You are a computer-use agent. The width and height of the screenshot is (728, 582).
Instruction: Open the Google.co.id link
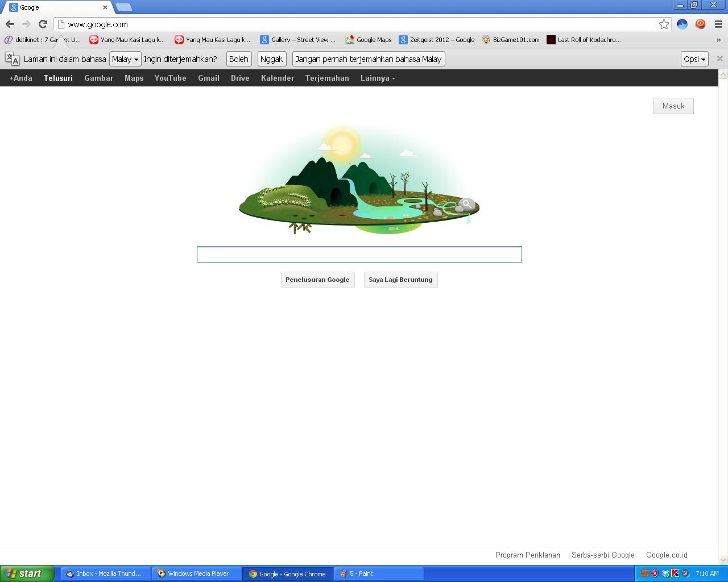pyautogui.click(x=667, y=555)
